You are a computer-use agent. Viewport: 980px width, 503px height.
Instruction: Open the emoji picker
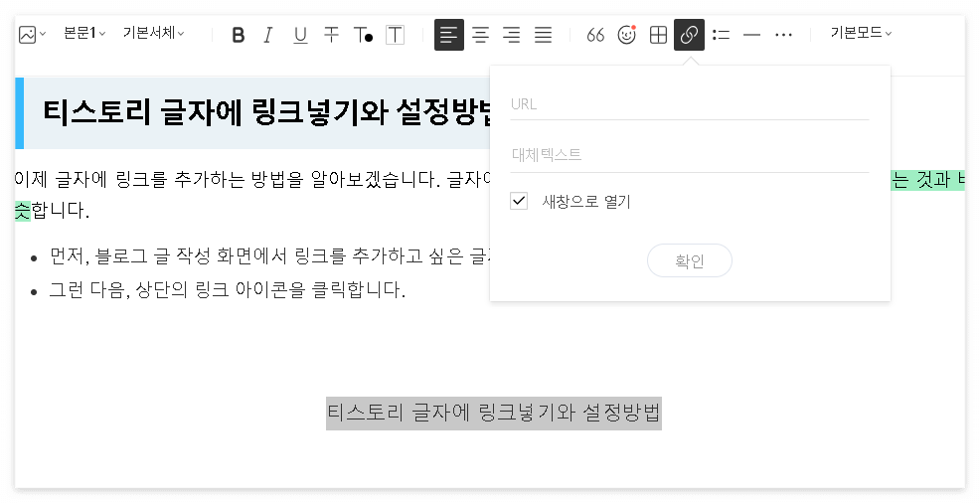pyautogui.click(x=626, y=35)
